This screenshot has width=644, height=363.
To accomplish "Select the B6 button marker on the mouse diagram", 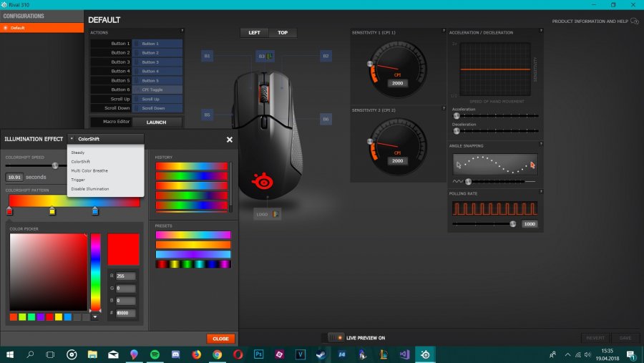I will click(x=326, y=120).
